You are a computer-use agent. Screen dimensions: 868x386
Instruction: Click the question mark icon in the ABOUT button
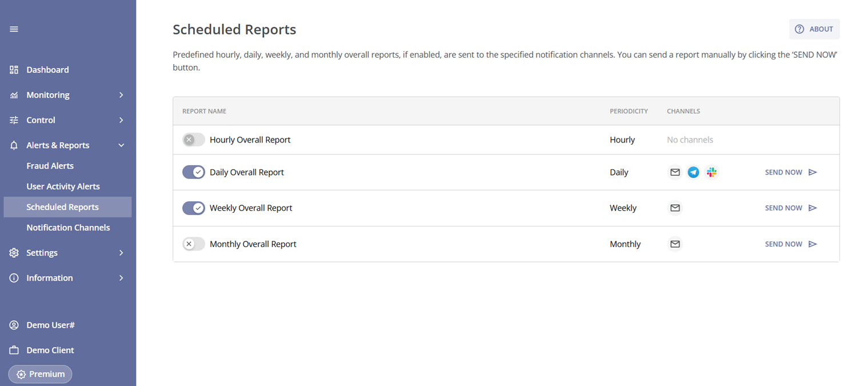pyautogui.click(x=799, y=29)
